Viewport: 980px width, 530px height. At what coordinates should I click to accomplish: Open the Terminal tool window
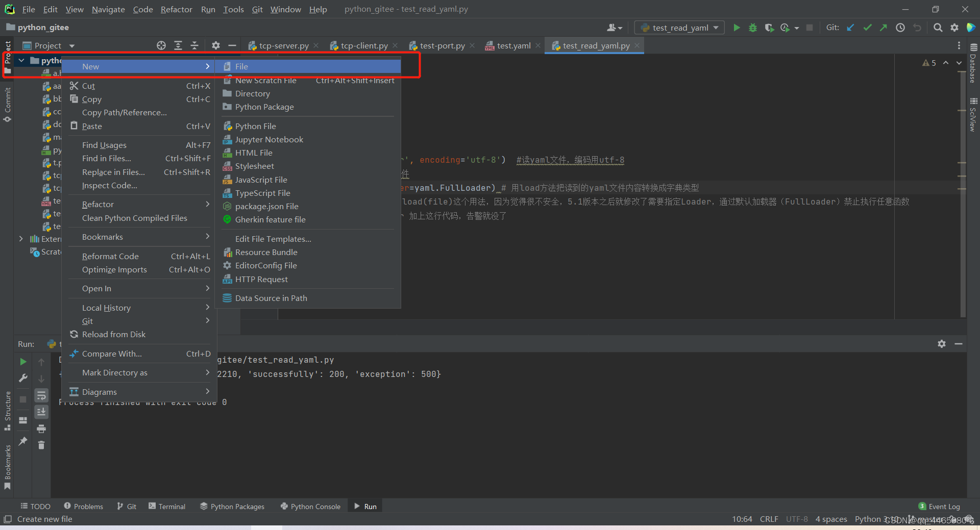(167, 506)
